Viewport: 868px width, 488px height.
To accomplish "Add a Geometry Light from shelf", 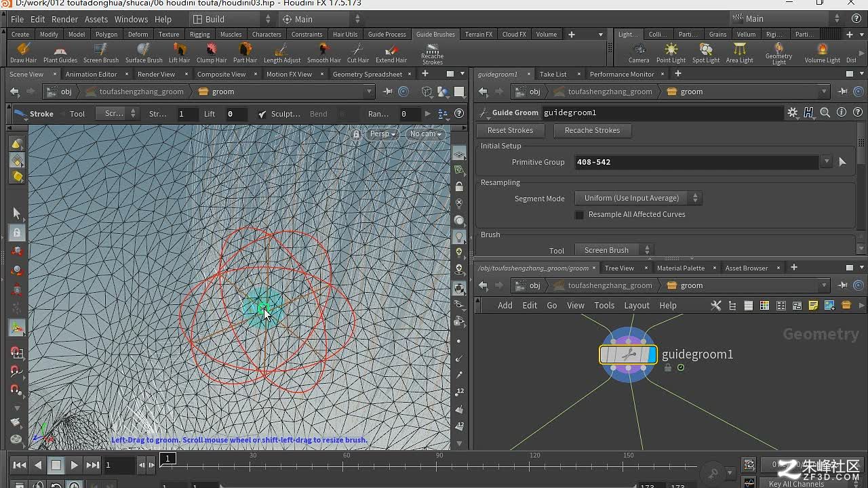I will point(778,54).
